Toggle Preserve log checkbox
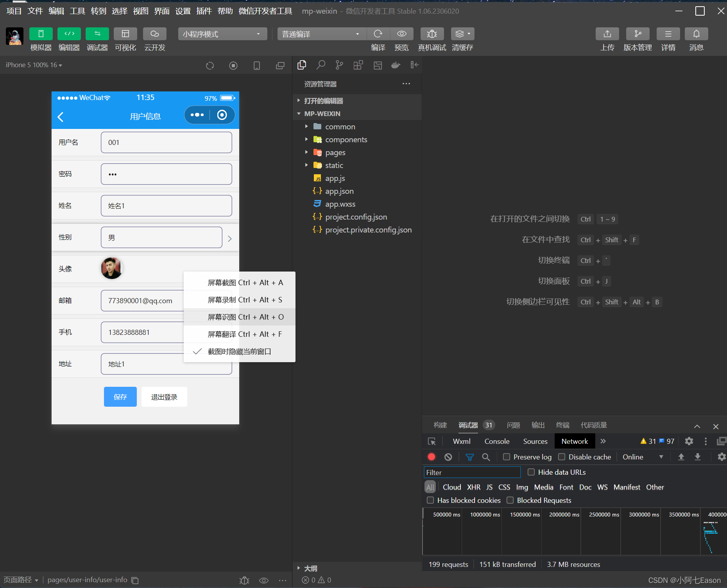Image resolution: width=727 pixels, height=588 pixels. [x=507, y=457]
